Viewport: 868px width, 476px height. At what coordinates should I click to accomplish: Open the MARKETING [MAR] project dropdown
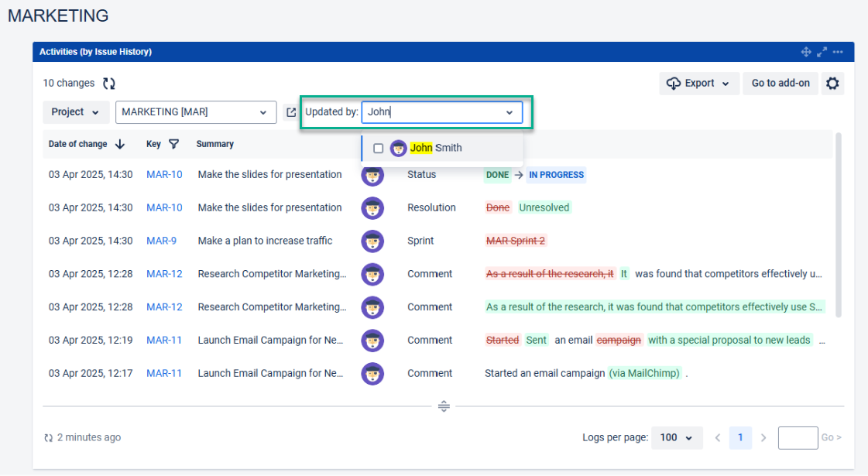[x=195, y=112]
